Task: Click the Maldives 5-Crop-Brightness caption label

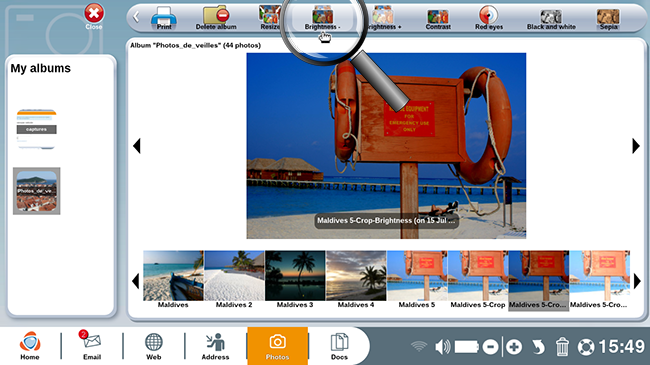Action: [x=386, y=221]
